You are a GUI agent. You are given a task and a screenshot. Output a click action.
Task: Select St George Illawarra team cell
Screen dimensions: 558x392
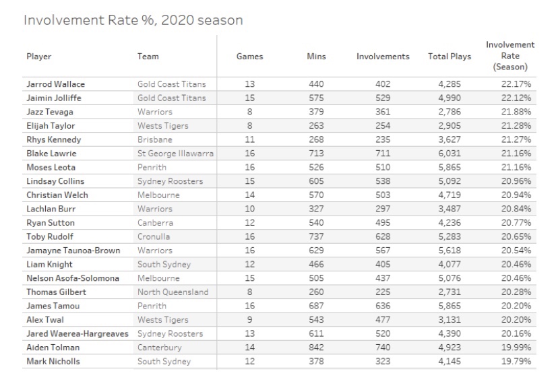[175, 154]
